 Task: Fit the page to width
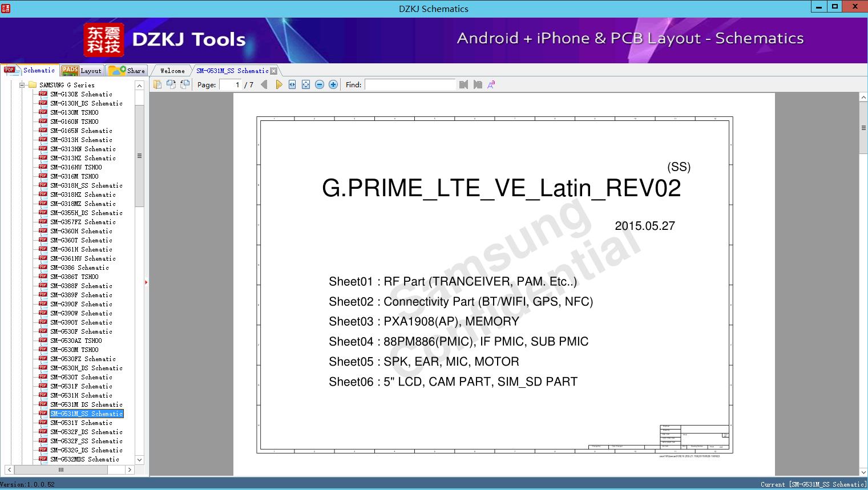(x=292, y=84)
